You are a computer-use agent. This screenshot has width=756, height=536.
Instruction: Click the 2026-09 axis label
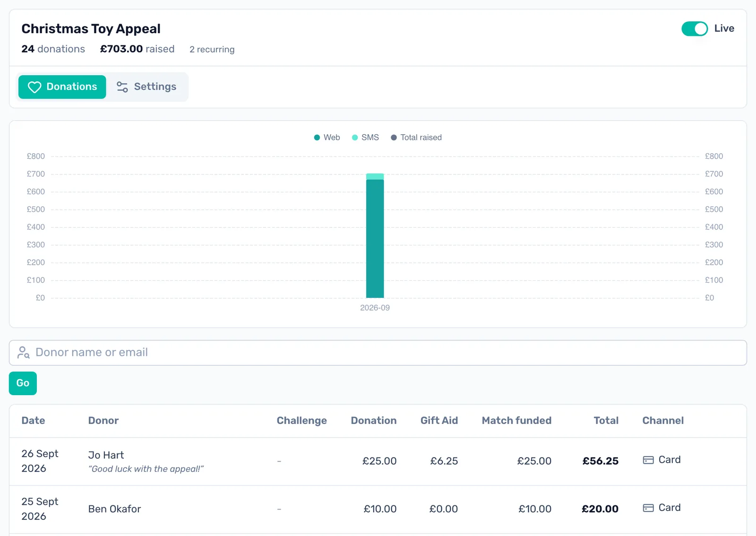coord(375,308)
